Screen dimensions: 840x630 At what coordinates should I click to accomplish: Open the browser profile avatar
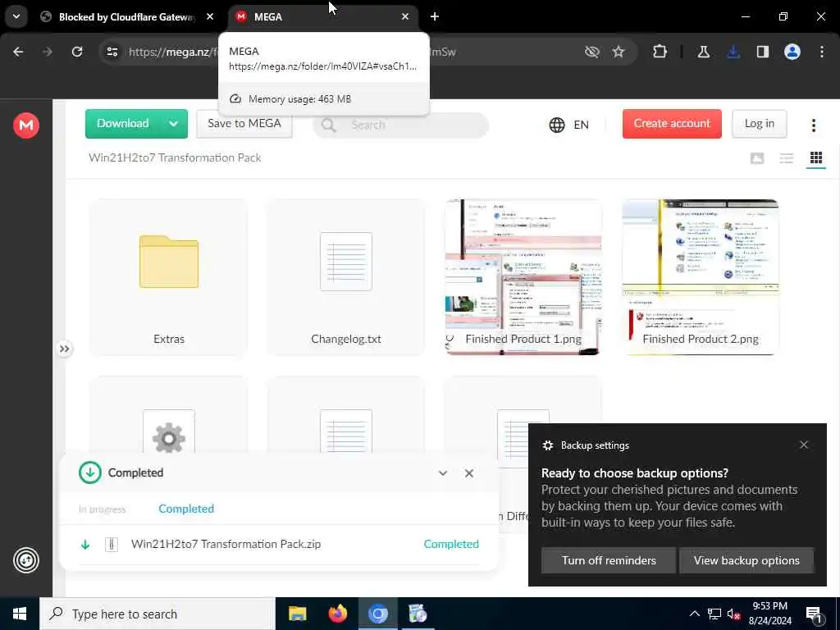pos(792,52)
